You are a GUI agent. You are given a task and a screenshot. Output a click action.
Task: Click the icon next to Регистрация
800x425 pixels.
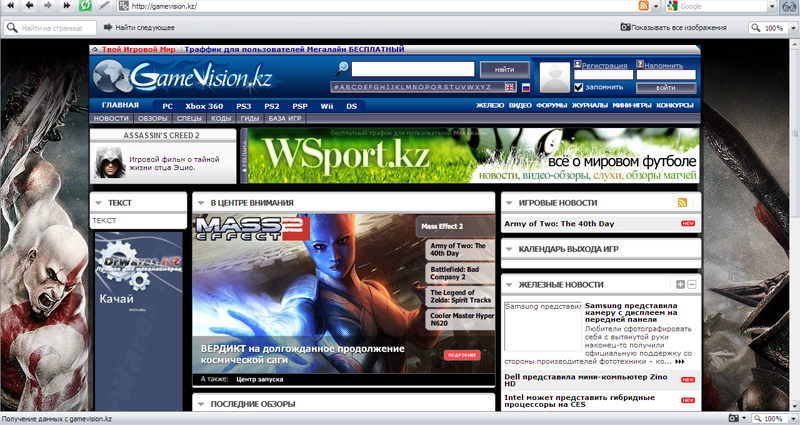pyautogui.click(x=578, y=64)
